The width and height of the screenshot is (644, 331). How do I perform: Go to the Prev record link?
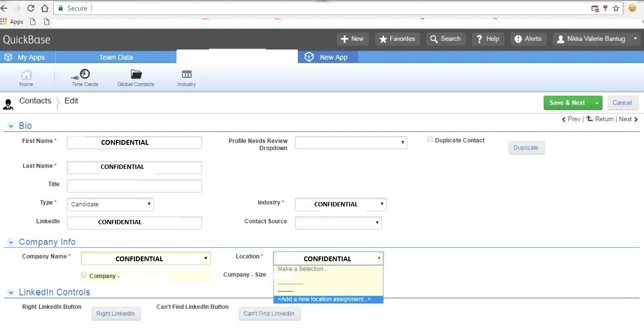(x=571, y=119)
